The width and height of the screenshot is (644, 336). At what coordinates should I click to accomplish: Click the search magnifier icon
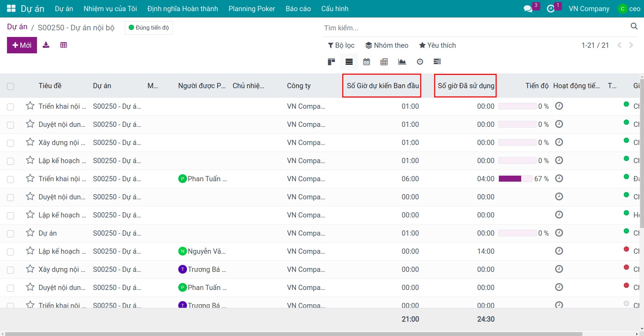(x=634, y=26)
